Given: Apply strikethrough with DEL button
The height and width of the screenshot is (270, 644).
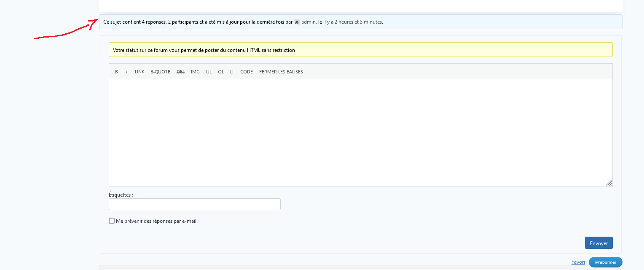Looking at the screenshot, I should tap(180, 72).
